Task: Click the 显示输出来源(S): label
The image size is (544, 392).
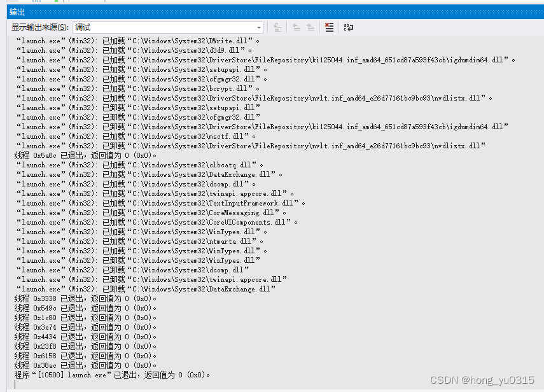Action: (40, 27)
